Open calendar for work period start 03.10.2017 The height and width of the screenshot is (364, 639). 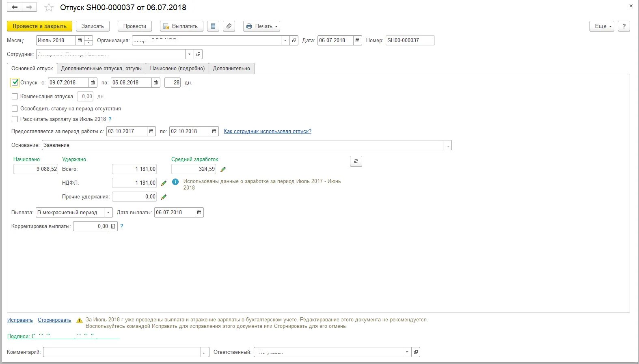pos(151,131)
